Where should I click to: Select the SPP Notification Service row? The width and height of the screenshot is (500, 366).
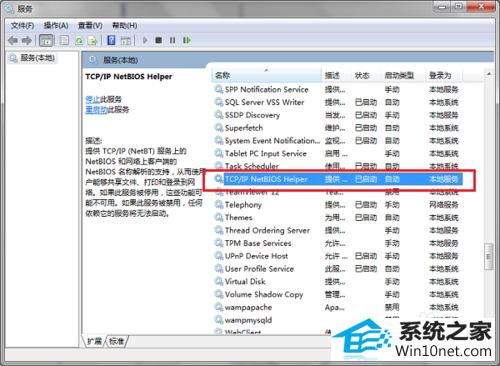pos(337,89)
